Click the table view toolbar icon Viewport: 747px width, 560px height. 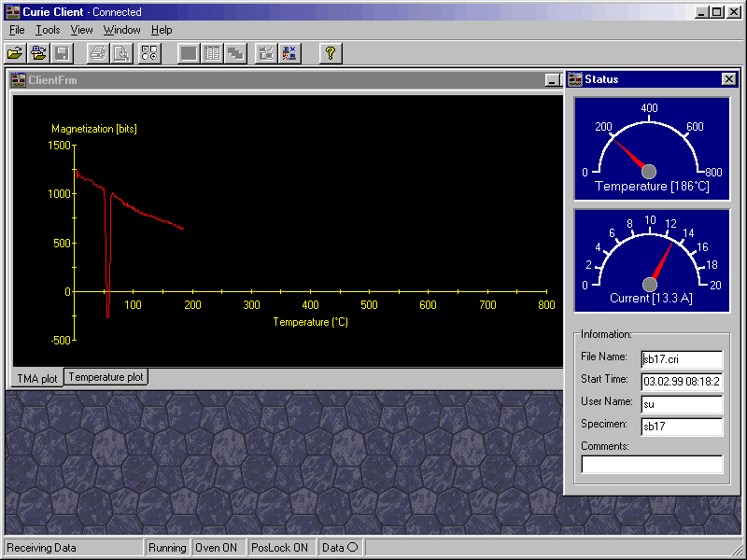point(212,53)
